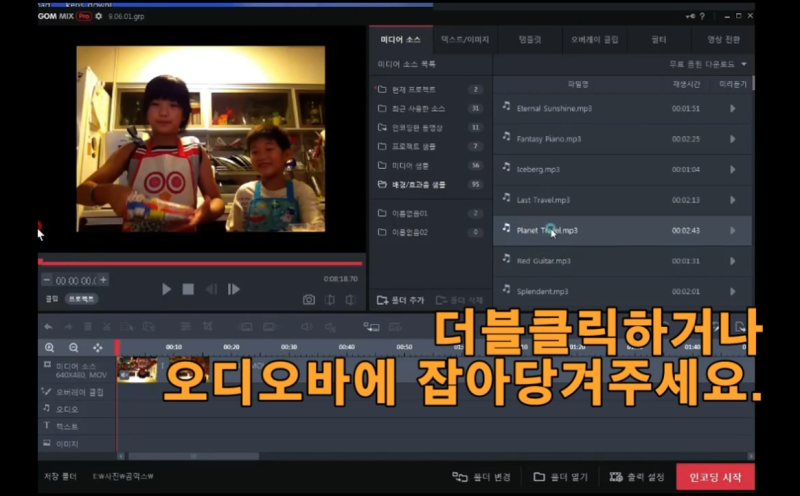Image resolution: width=800 pixels, height=496 pixels.
Task: Click the sliders adjust icon in timeline toolbar
Action: point(186,327)
